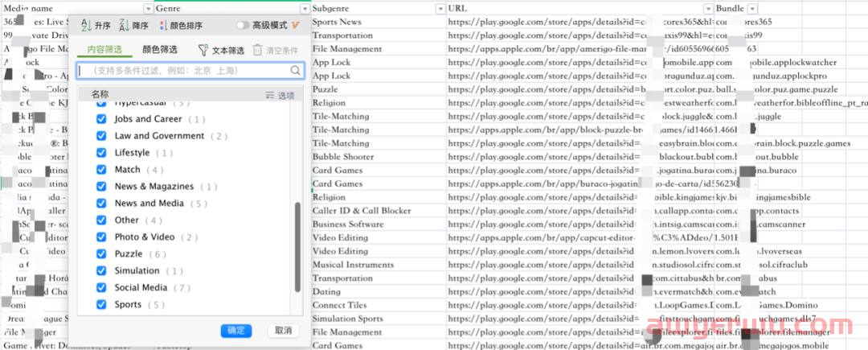
Task: Cancel filter with 取消 button
Action: (284, 331)
